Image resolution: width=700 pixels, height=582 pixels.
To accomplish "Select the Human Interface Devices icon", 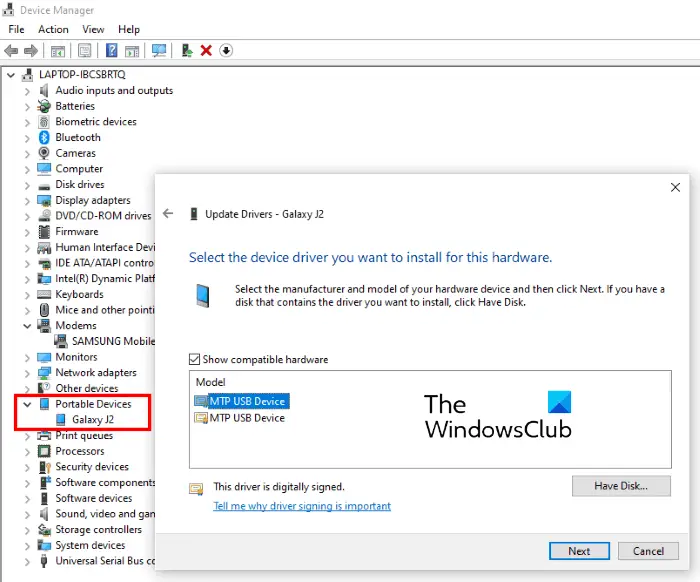I will tap(44, 248).
